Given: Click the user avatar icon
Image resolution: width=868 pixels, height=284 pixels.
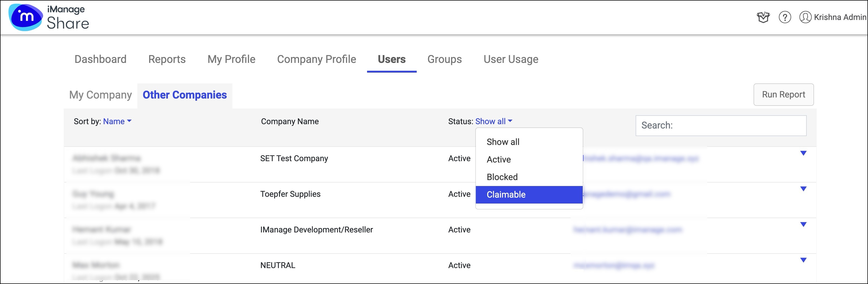Looking at the screenshot, I should click(805, 17).
